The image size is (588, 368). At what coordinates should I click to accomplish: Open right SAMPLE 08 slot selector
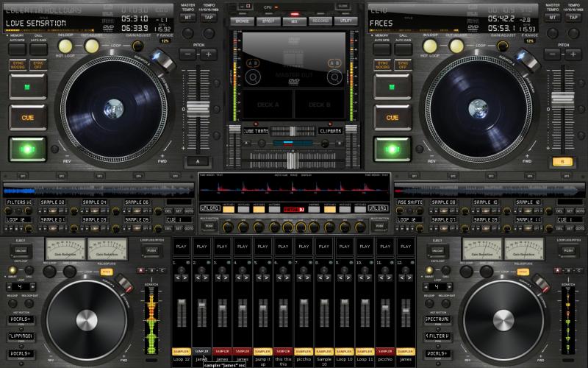pos(444,202)
